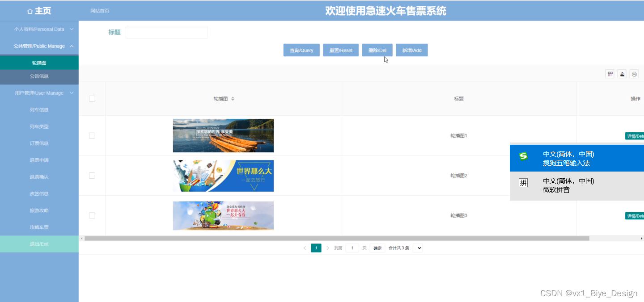Click the 轮播图2 title cell

459,176
